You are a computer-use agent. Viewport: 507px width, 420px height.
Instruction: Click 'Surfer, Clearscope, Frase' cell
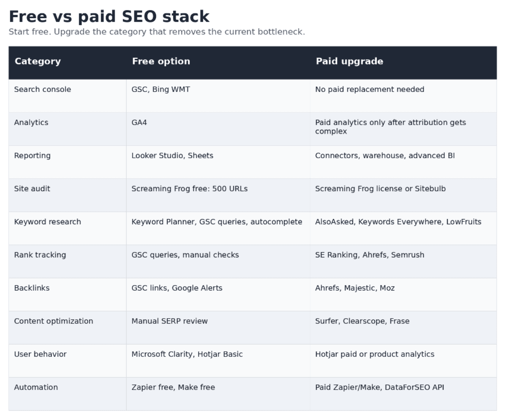(404, 328)
